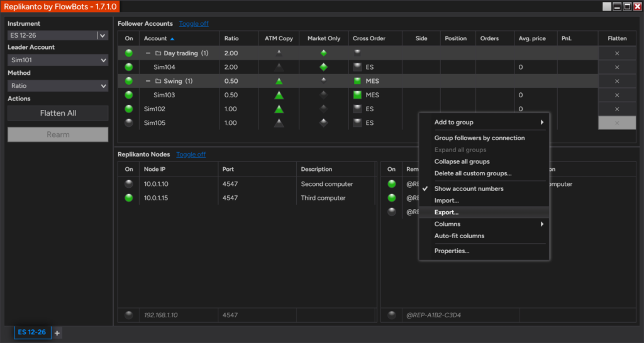Toggle Market Only diamond for Sim105
Image resolution: width=644 pixels, height=343 pixels.
click(324, 123)
